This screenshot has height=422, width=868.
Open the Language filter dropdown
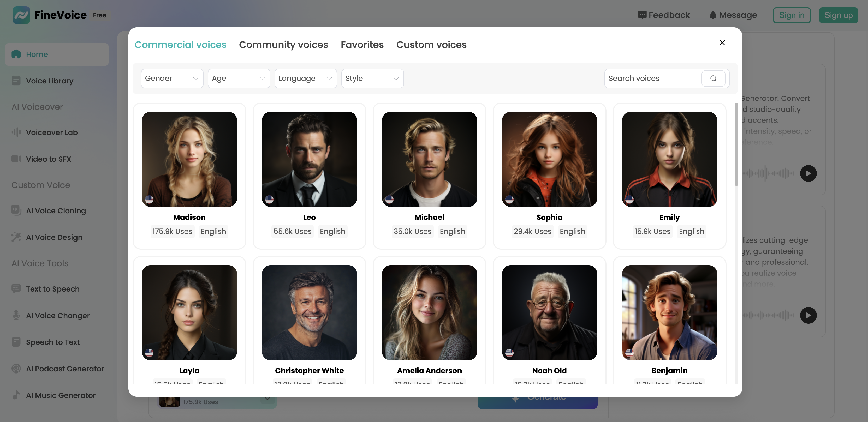(305, 79)
